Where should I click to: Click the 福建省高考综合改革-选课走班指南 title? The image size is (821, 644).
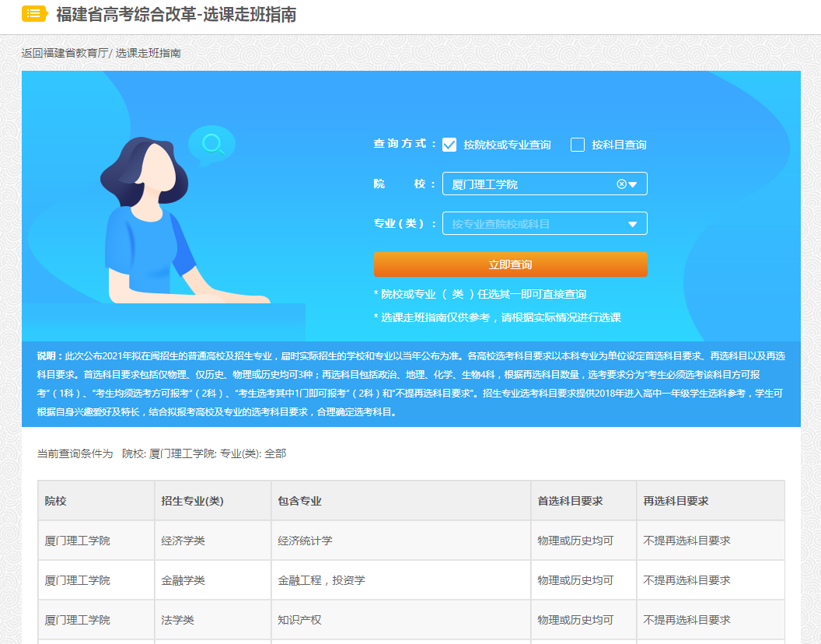coord(176,14)
